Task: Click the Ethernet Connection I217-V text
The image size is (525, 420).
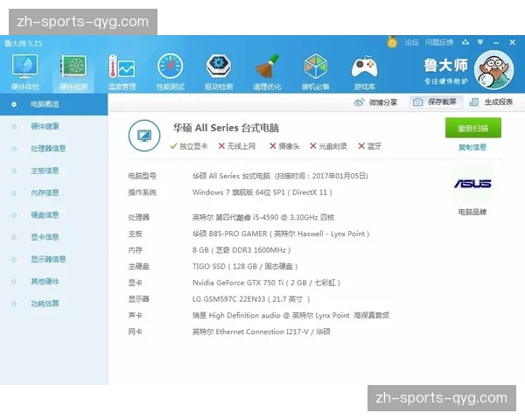Action: [261, 332]
